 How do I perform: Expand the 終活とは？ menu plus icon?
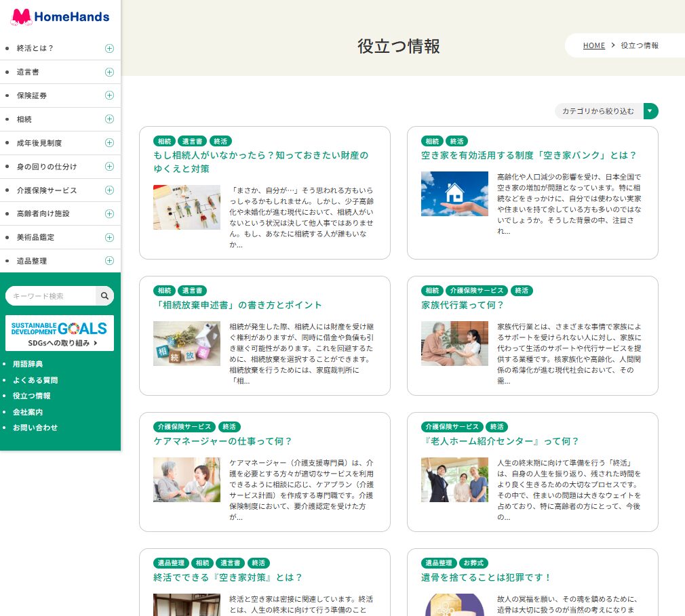coord(110,49)
